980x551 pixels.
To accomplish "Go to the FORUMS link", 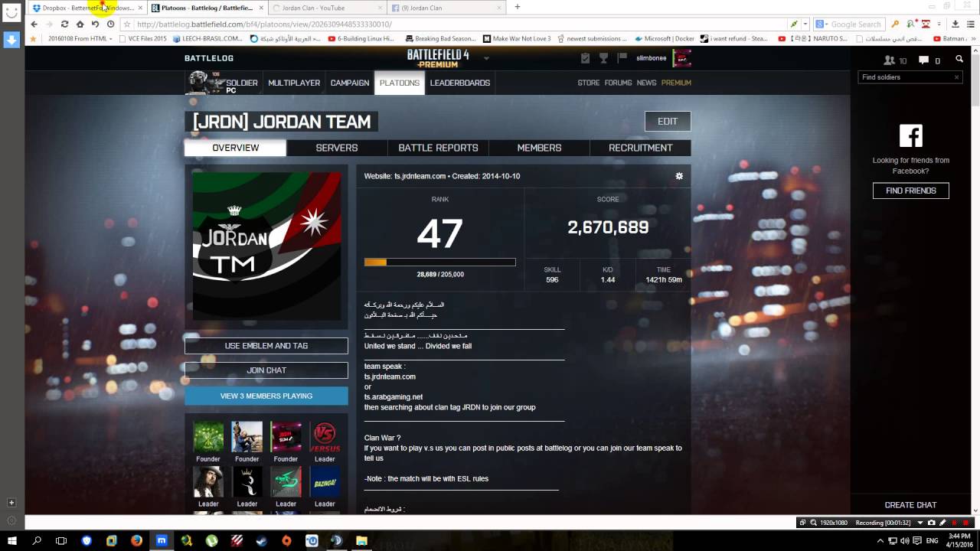I will 618,83.
